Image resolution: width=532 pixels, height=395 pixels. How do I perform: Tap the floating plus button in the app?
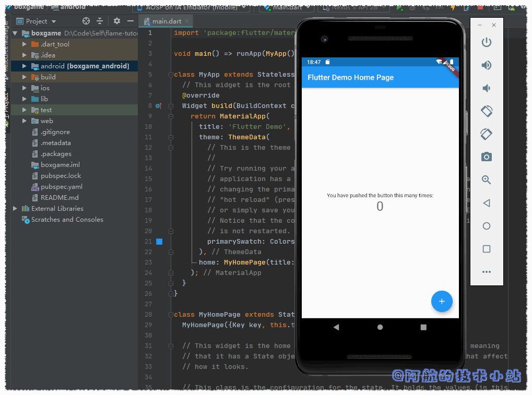click(x=442, y=302)
